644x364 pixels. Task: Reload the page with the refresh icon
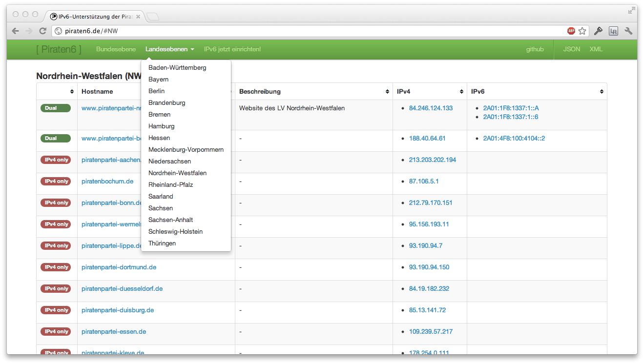pyautogui.click(x=43, y=31)
